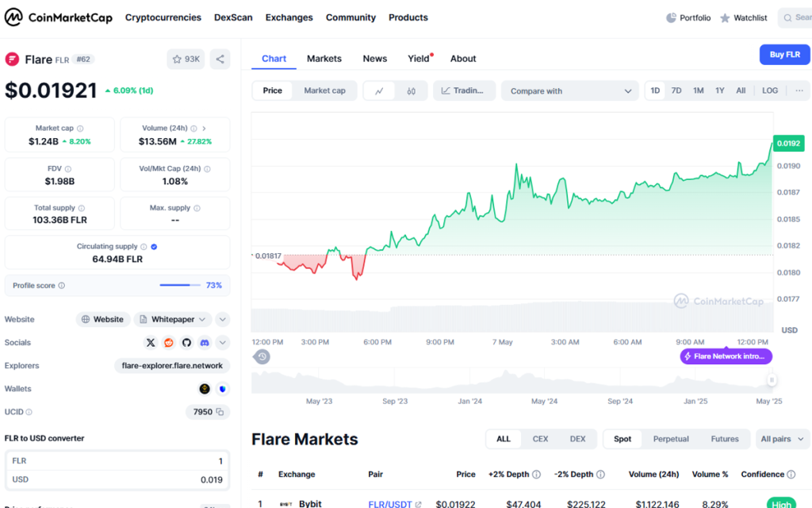Click the Buy FLR button
Image resolution: width=812 pixels, height=508 pixels.
pos(784,55)
